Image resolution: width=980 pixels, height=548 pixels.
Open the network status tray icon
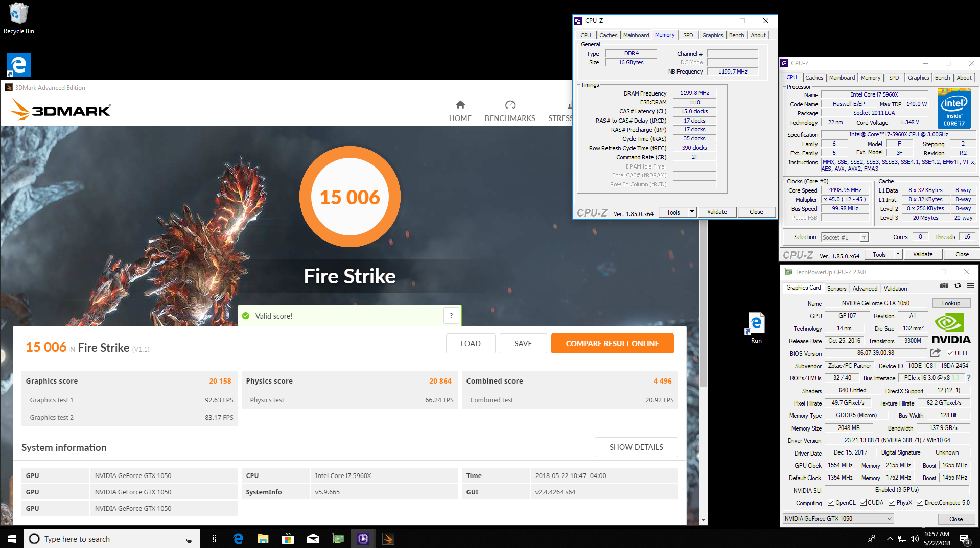click(x=902, y=539)
